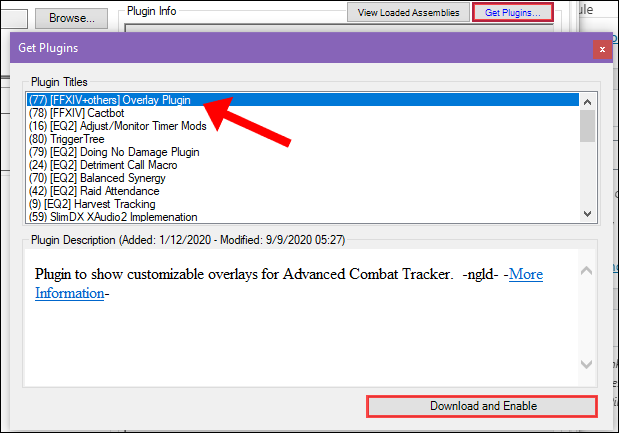Close the Get Plugins dialog
The height and width of the screenshot is (433, 619).
(x=602, y=49)
